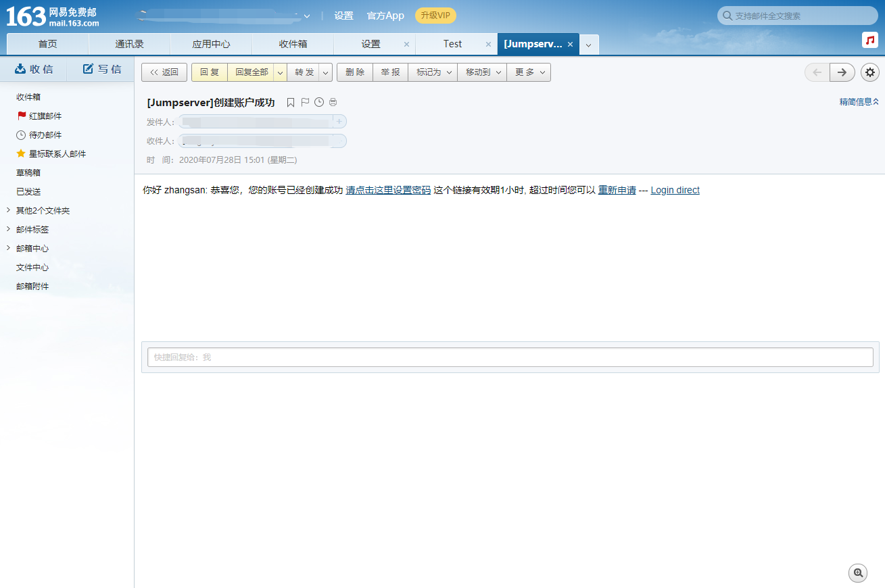This screenshot has height=588, width=885.
Task: Click the music note icon top right
Action: click(x=869, y=40)
